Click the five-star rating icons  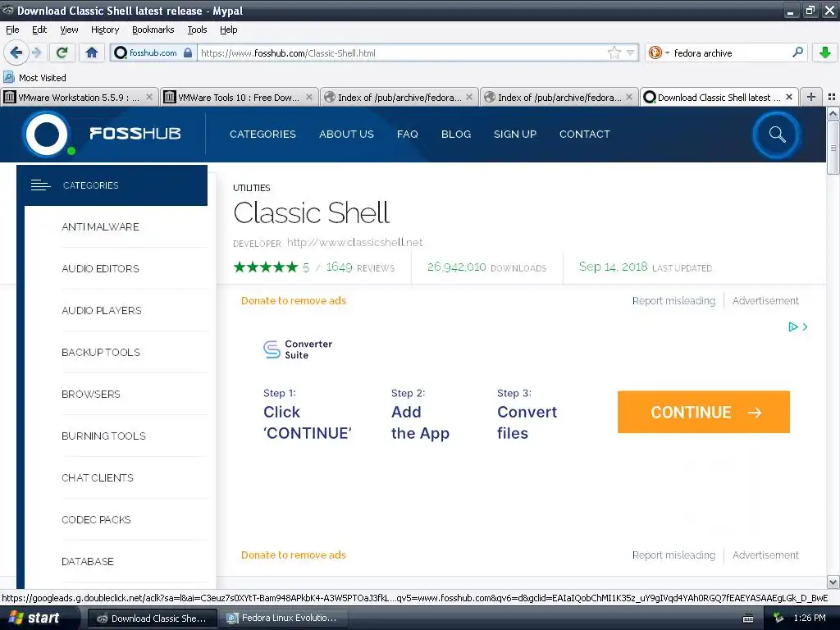pyautogui.click(x=266, y=267)
